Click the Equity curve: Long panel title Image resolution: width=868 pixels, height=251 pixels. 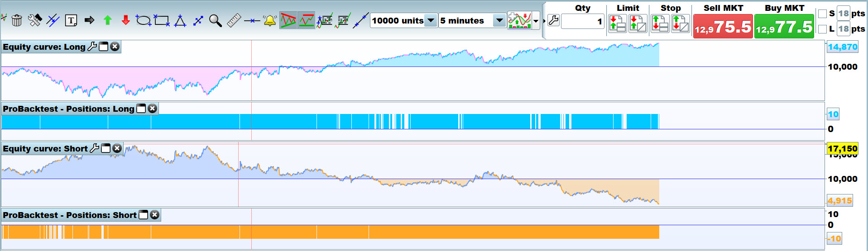(44, 47)
